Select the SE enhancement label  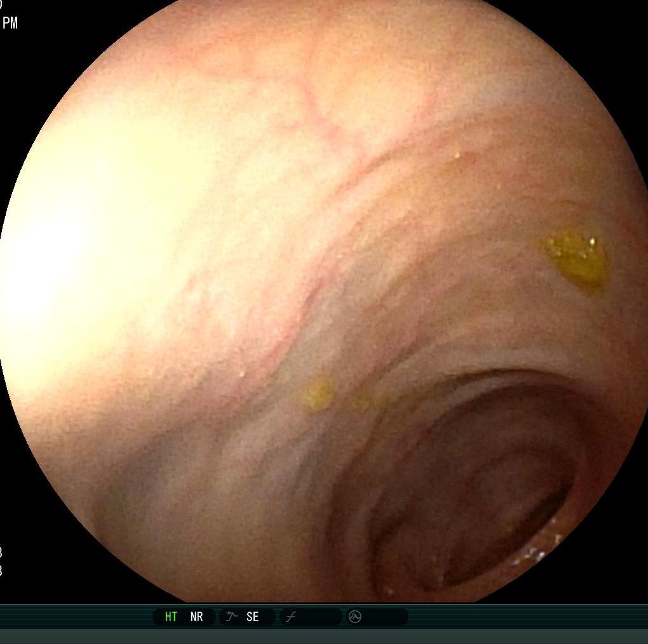pos(252,617)
